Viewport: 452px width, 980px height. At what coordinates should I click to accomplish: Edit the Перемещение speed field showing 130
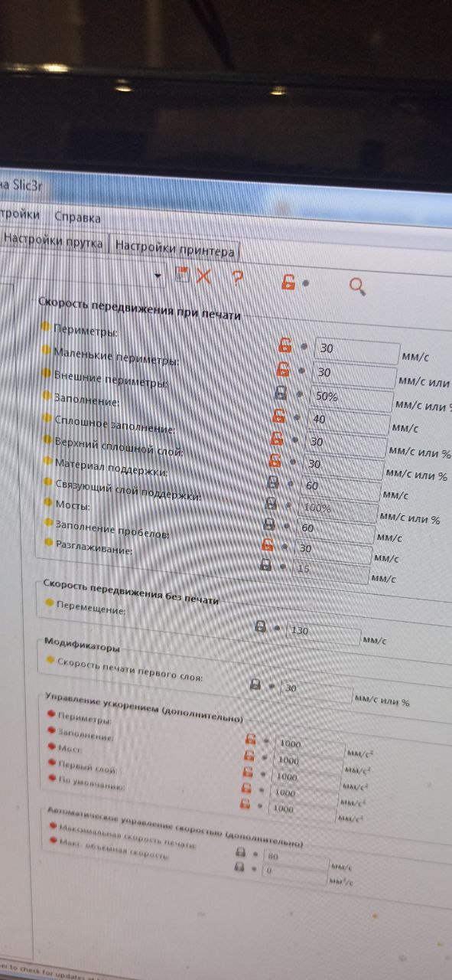click(323, 632)
